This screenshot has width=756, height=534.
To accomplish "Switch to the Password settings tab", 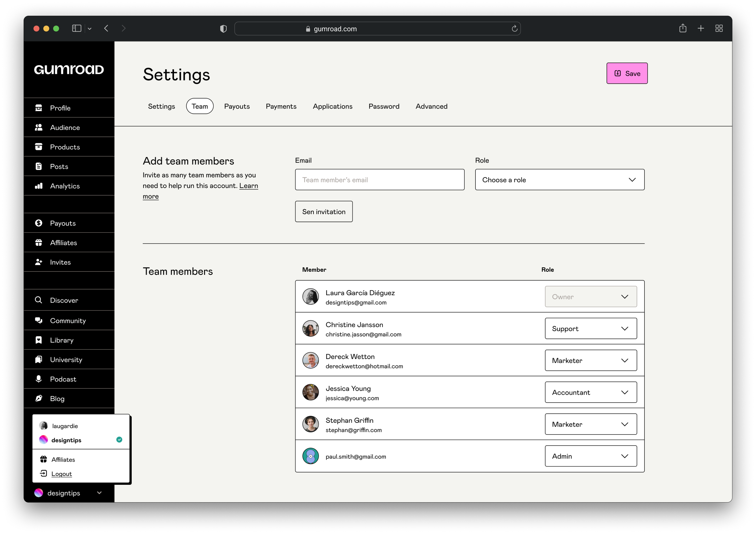I will point(384,106).
